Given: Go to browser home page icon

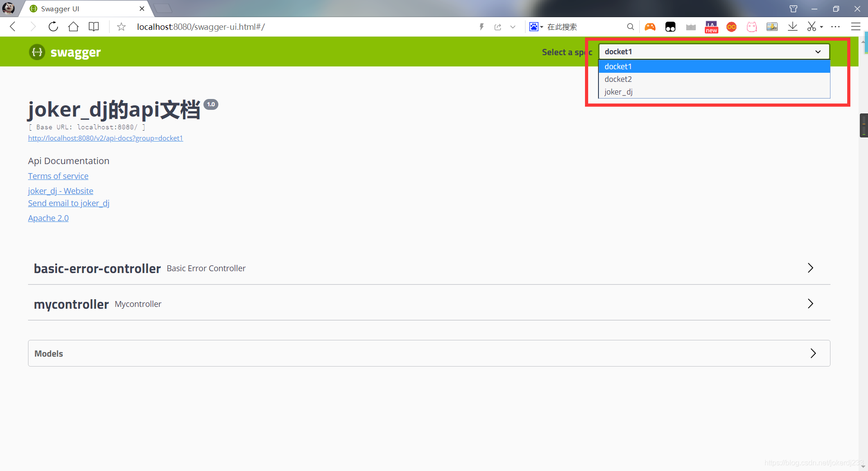Looking at the screenshot, I should tap(73, 27).
